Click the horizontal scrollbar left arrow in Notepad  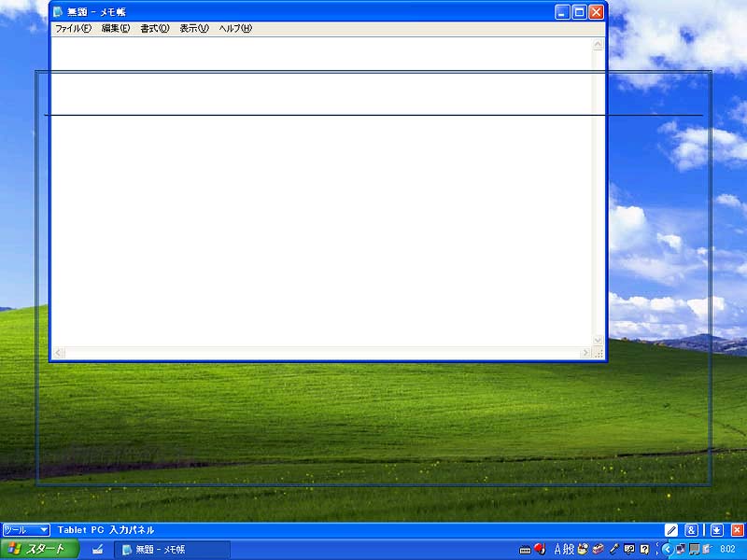[x=58, y=353]
